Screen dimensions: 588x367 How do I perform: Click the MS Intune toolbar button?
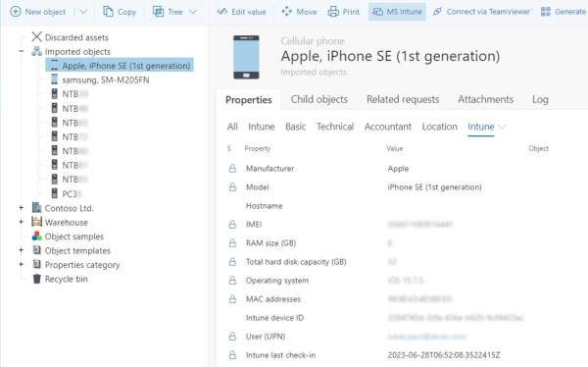(x=397, y=12)
